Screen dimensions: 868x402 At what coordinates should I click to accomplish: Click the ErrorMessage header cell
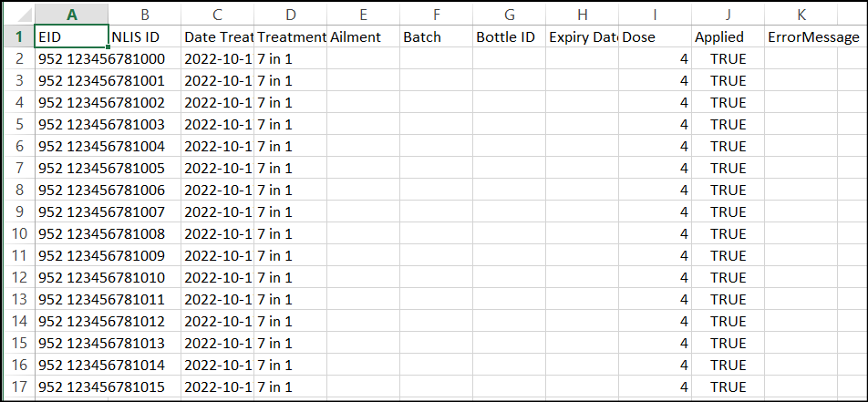coord(801,37)
